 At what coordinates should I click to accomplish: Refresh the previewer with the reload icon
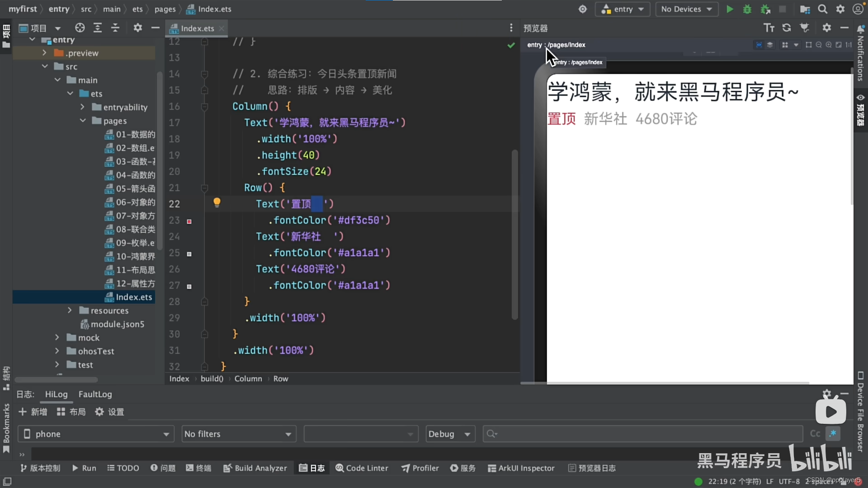coord(787,28)
